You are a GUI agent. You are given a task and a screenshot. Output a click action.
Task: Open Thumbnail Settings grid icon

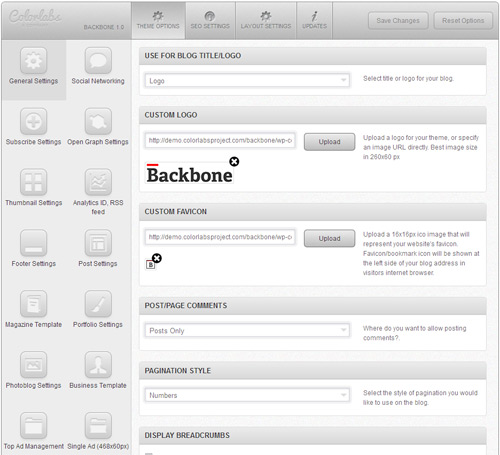(x=33, y=182)
